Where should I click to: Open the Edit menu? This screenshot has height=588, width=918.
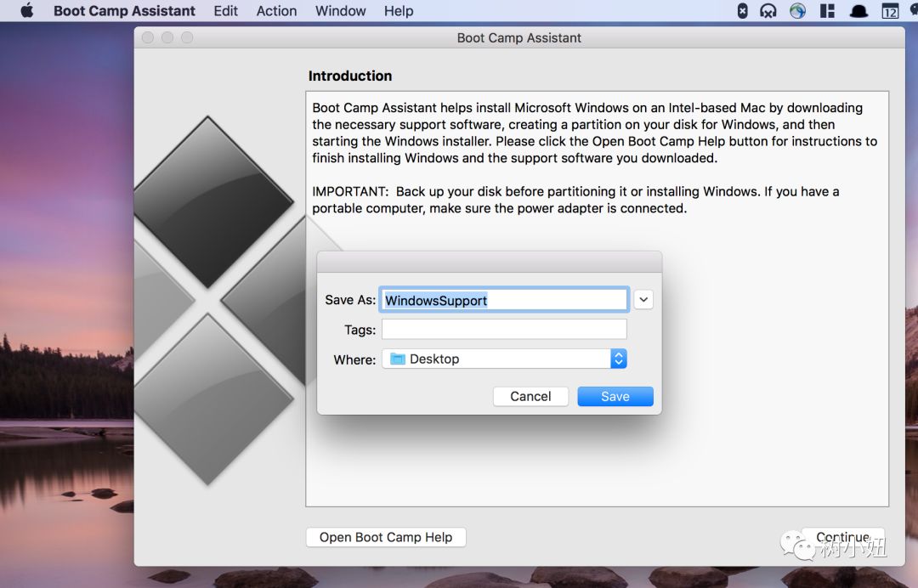click(x=225, y=11)
